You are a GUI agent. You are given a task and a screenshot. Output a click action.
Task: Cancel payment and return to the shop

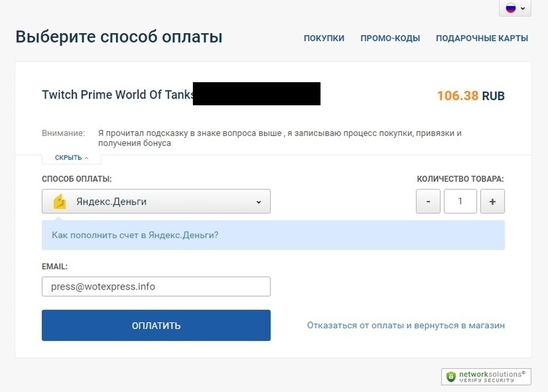pyautogui.click(x=405, y=325)
